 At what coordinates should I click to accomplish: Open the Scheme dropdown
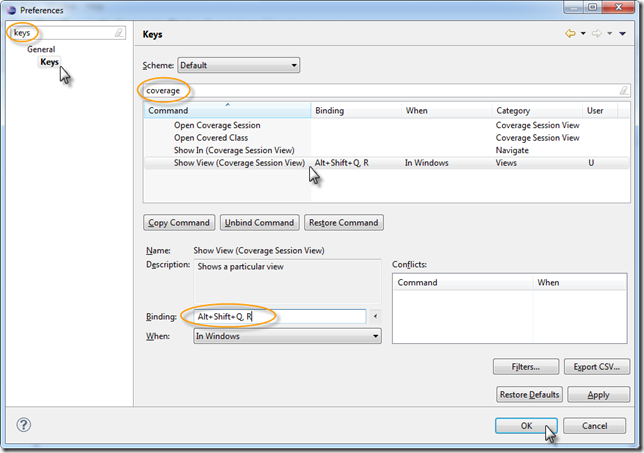point(238,65)
